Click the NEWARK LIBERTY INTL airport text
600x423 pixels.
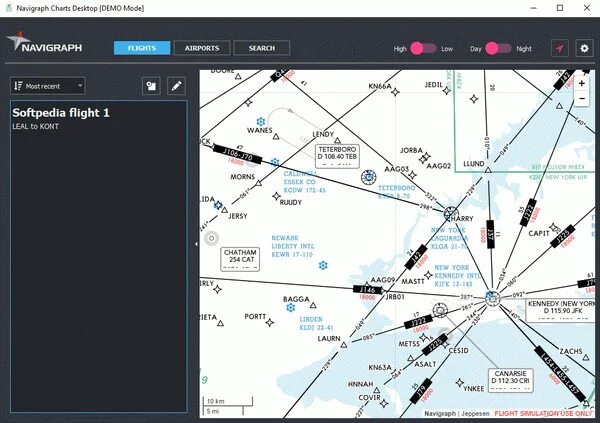click(292, 246)
